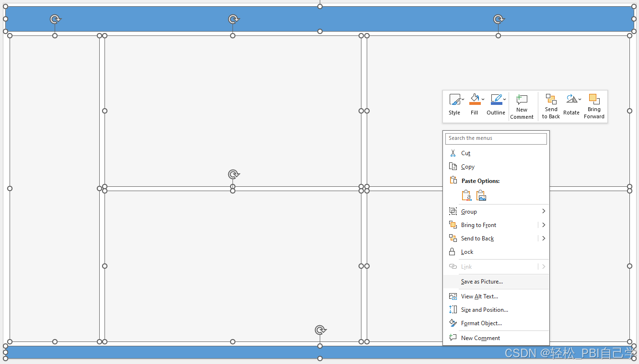Choose Cut from the context menu
This screenshot has height=364, width=639.
tap(496, 153)
